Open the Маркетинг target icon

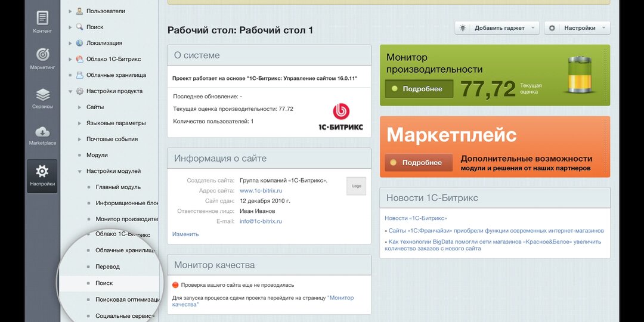[42, 55]
